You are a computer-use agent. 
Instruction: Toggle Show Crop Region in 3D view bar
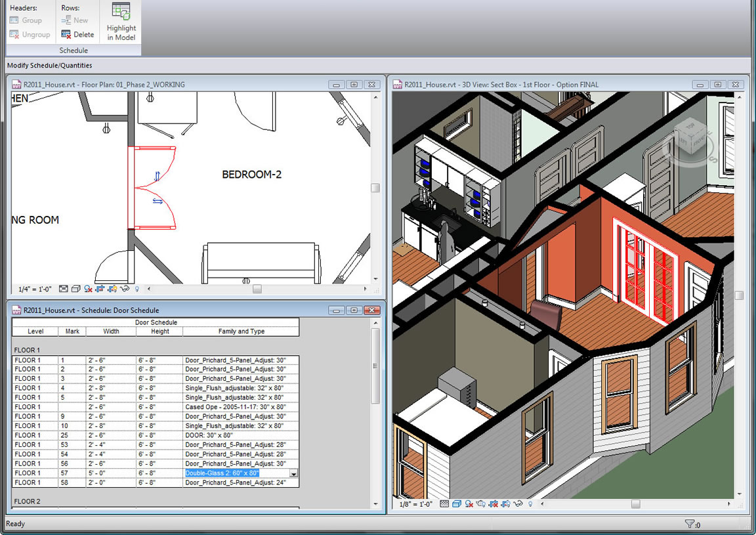pos(506,503)
